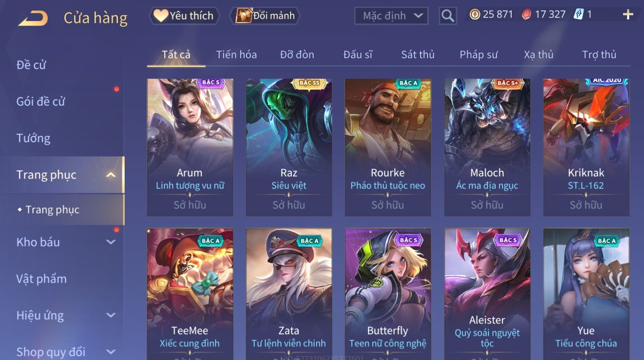
Task: Open the Butterfly Teen nữ công nghệ skin
Action: click(388, 294)
